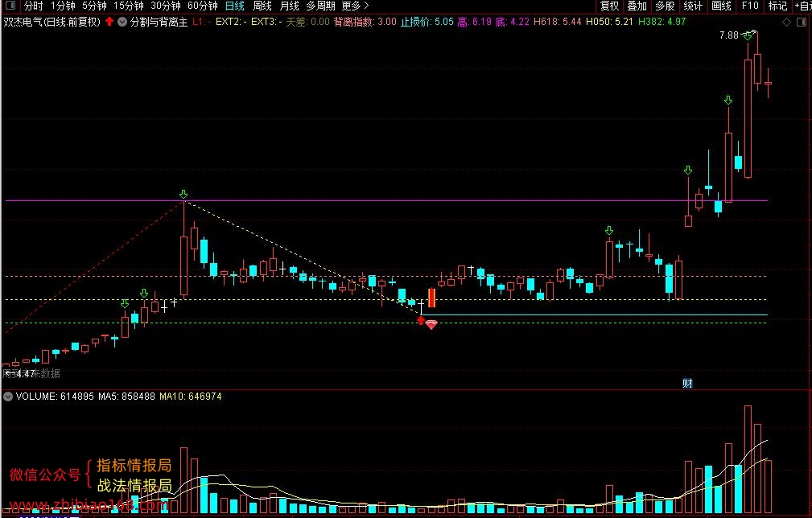The width and height of the screenshot is (812, 518).
Task: Click the 止损价: 5.05 readout
Action: click(x=427, y=22)
